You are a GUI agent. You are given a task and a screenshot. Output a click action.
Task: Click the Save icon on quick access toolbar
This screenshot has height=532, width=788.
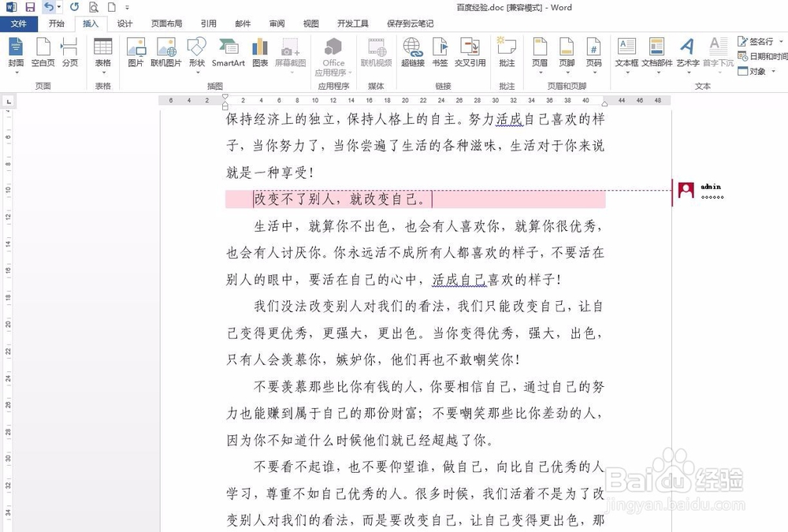click(x=29, y=6)
